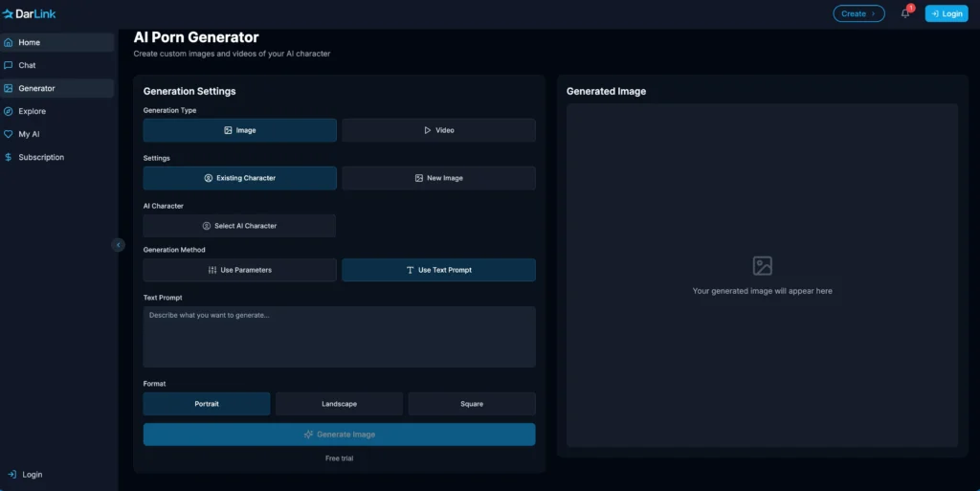Viewport: 980px width, 491px height.
Task: Click the blue Login button in header
Action: tap(947, 13)
